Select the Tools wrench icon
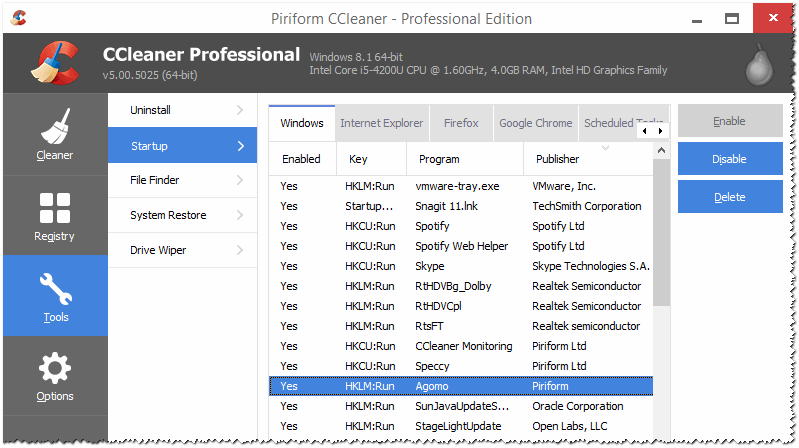The width and height of the screenshot is (799, 448). coord(54,291)
